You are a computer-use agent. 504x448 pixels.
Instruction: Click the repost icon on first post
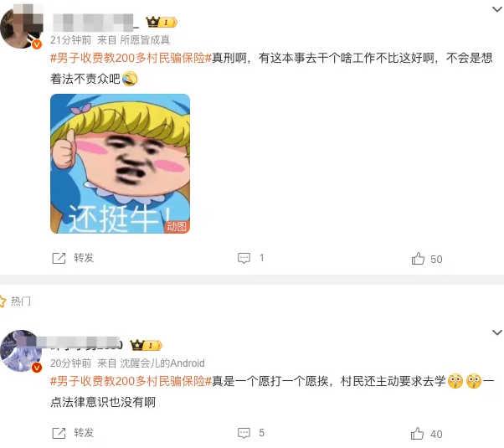coord(59,258)
